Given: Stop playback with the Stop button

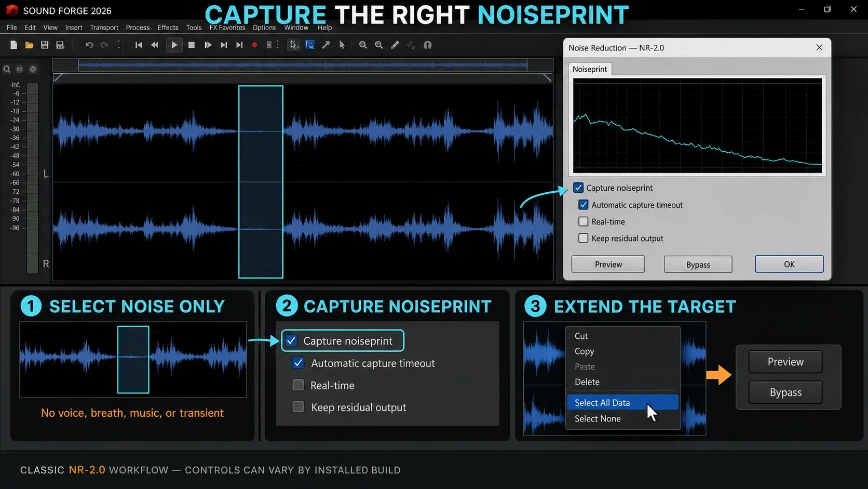Looking at the screenshot, I should click(x=192, y=45).
